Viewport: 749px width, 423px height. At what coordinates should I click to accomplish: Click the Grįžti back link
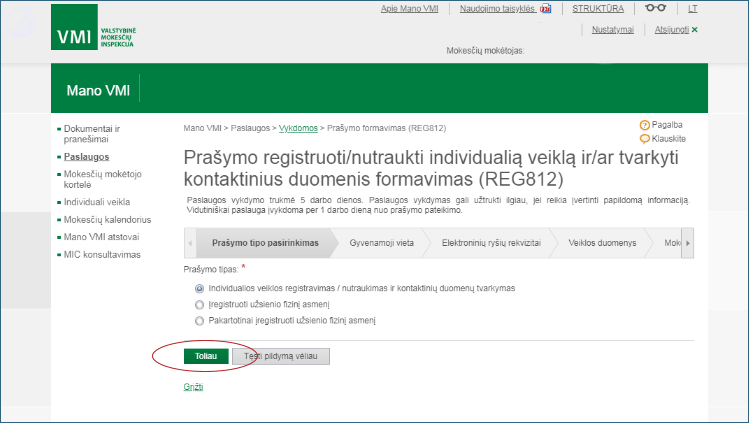(x=193, y=387)
